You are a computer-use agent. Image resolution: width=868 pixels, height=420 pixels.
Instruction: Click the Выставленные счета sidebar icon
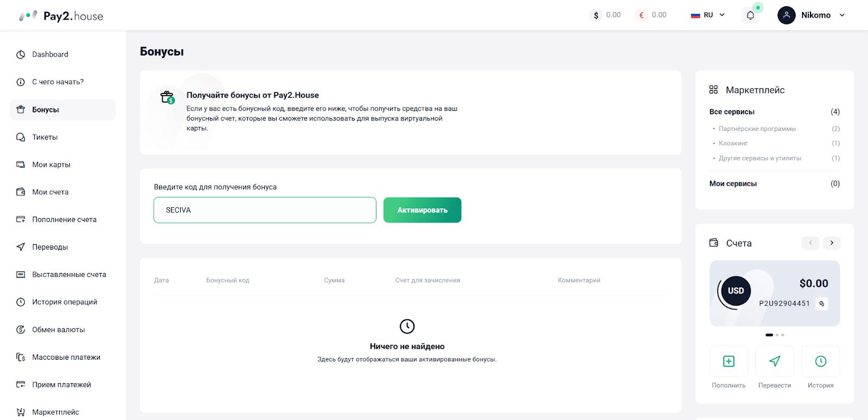point(21,275)
